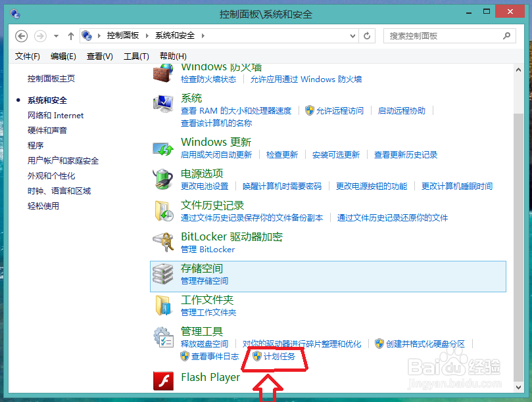Viewport: 532px width, 402px height.
Task: Click the Flash Player icon
Action: pyautogui.click(x=164, y=380)
